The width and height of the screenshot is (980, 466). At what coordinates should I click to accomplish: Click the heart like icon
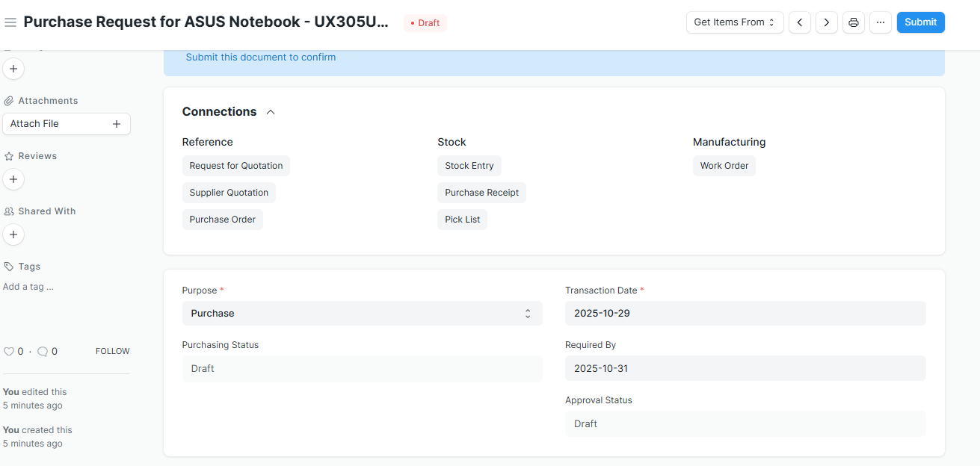(9, 351)
